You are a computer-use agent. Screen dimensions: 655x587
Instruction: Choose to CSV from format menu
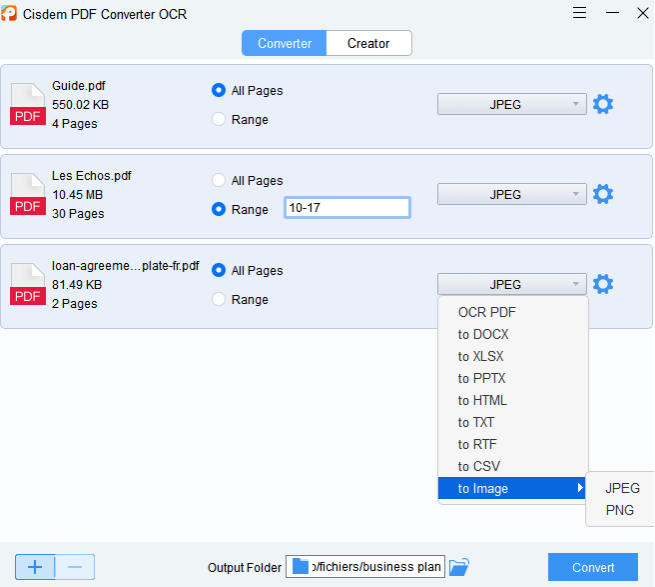point(513,466)
